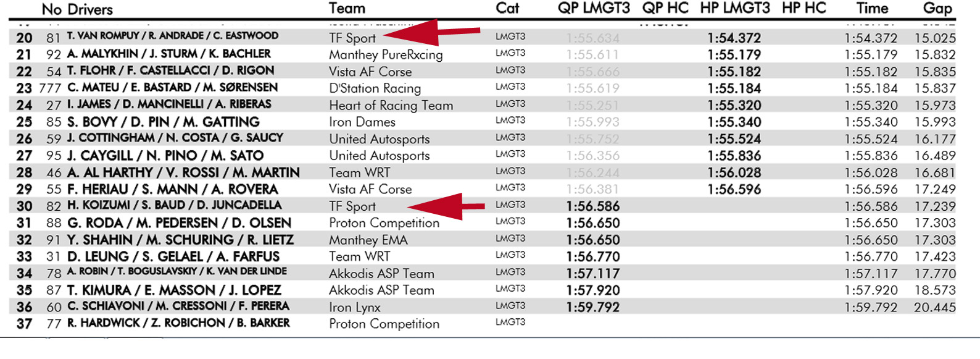
Task: Click the Time column header
Action: pos(872,9)
